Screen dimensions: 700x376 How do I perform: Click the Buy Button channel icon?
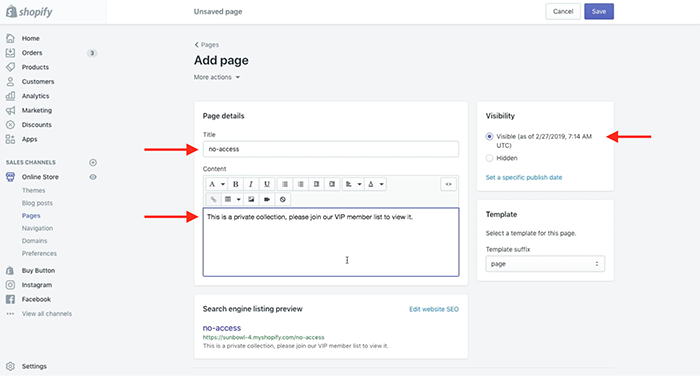click(10, 271)
